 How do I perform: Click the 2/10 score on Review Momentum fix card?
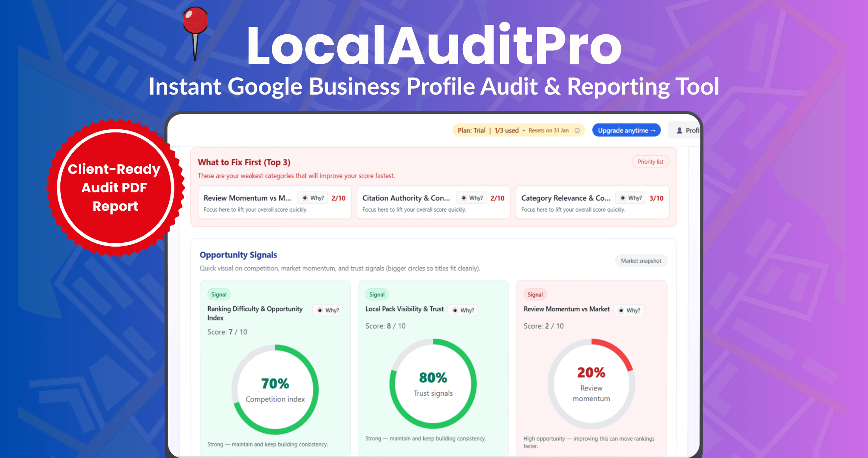(339, 198)
